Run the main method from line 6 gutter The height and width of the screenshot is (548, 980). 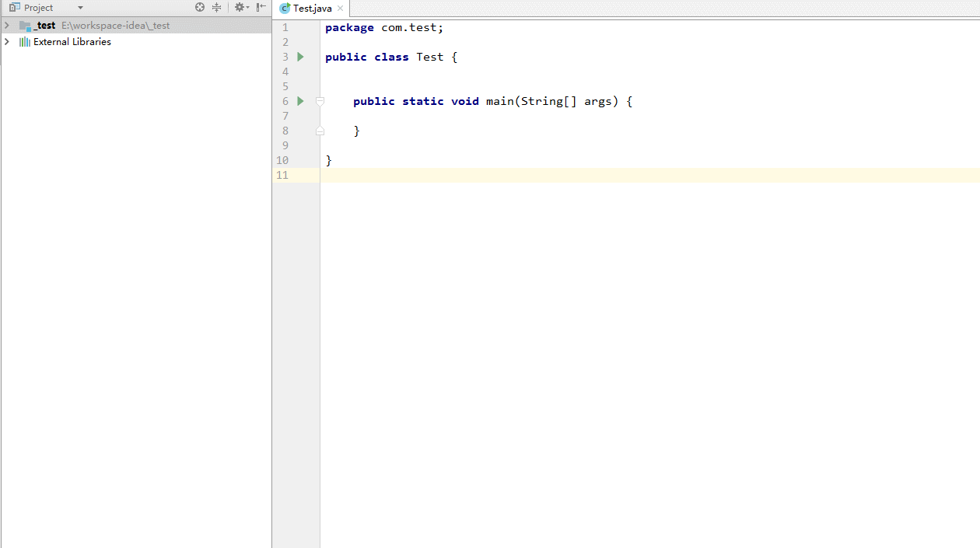(x=301, y=101)
